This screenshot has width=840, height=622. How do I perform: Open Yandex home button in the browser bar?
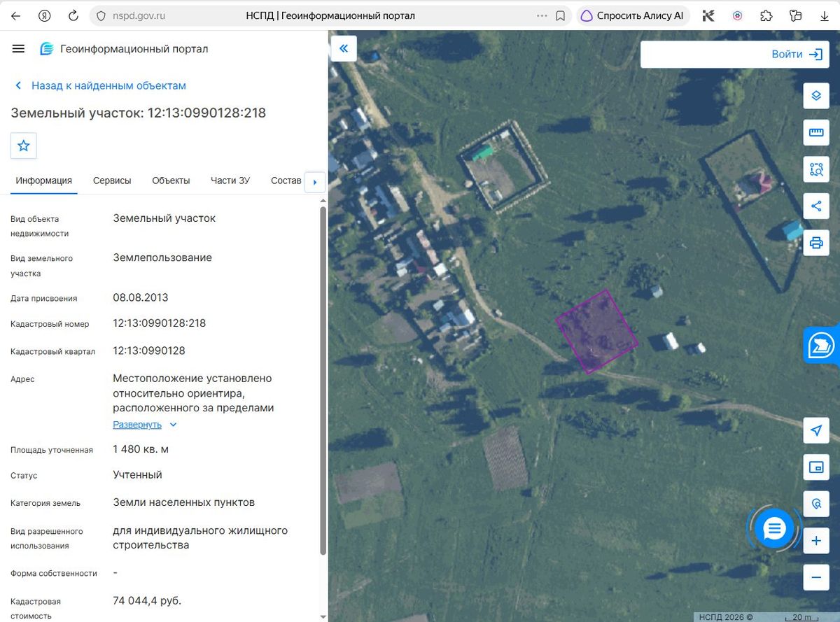pyautogui.click(x=44, y=15)
